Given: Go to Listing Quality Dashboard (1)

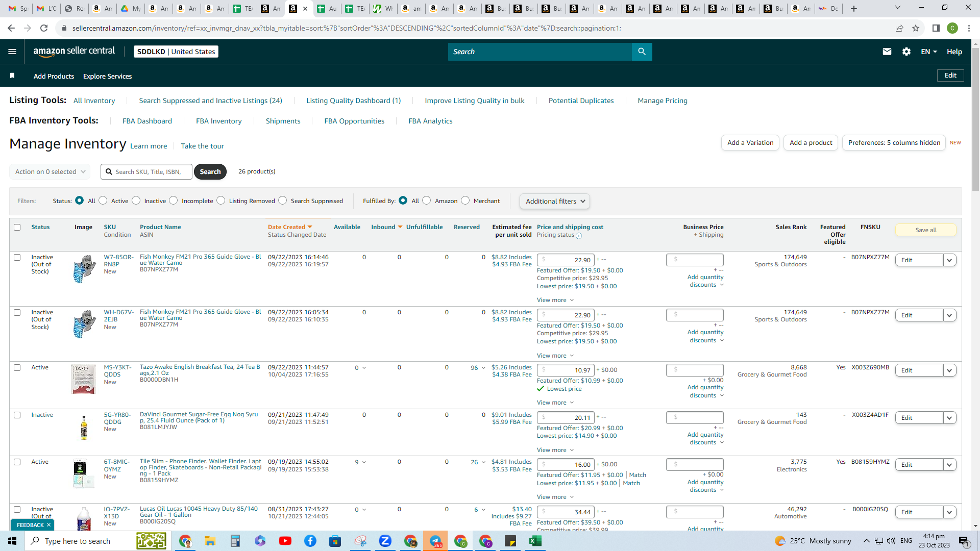Looking at the screenshot, I should [x=353, y=101].
